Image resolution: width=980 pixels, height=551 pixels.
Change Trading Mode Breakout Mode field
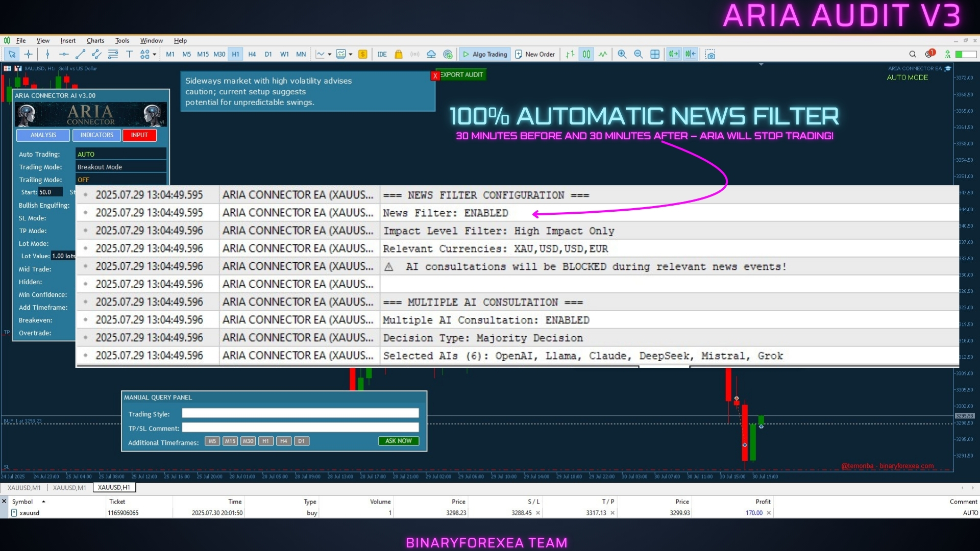pyautogui.click(x=121, y=167)
